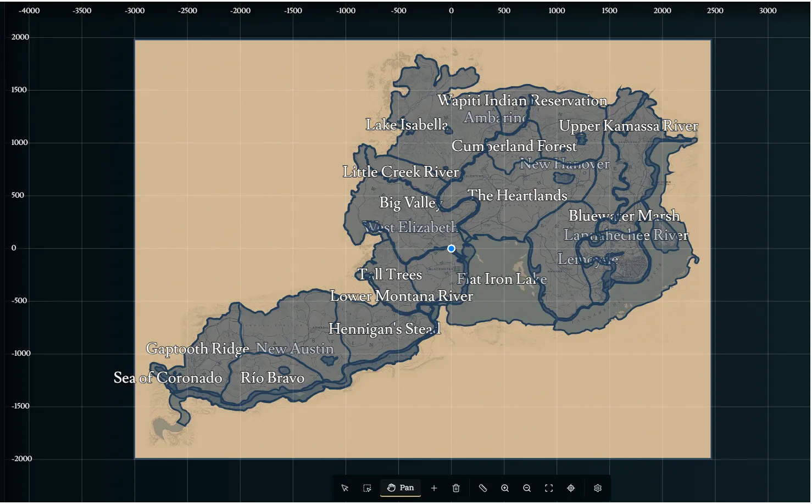Click the Gaptooth Ridge label
Viewport: 812px width, 504px height.
[x=197, y=349]
